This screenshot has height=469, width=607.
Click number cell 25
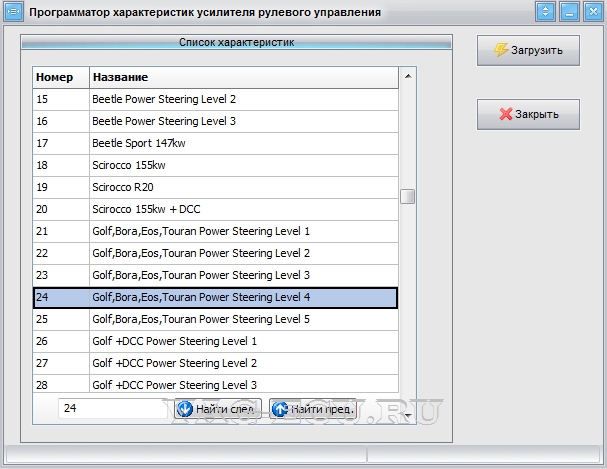61,320
